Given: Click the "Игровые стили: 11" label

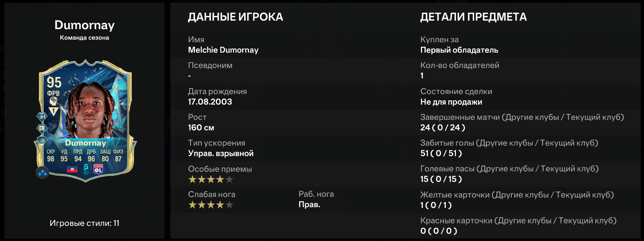Looking at the screenshot, I should coord(84,223).
